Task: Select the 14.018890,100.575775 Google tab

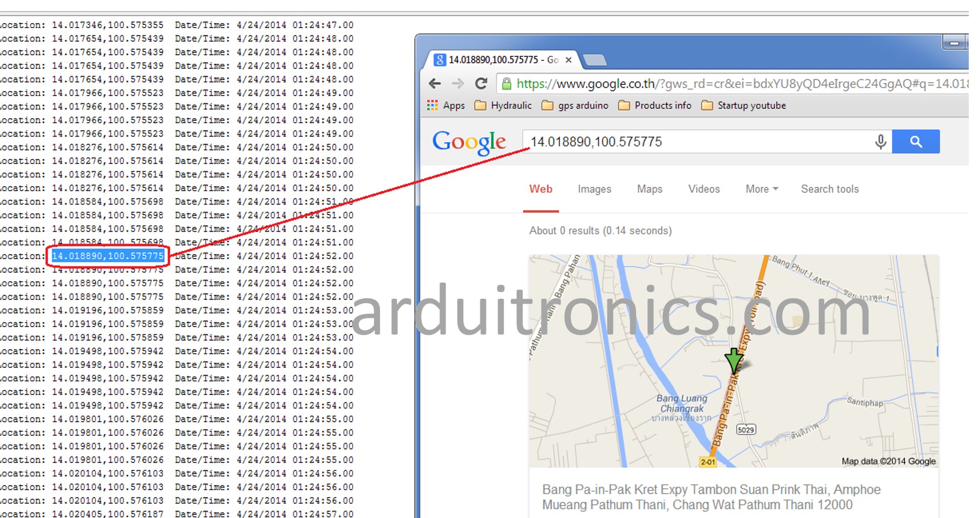Action: click(503, 60)
